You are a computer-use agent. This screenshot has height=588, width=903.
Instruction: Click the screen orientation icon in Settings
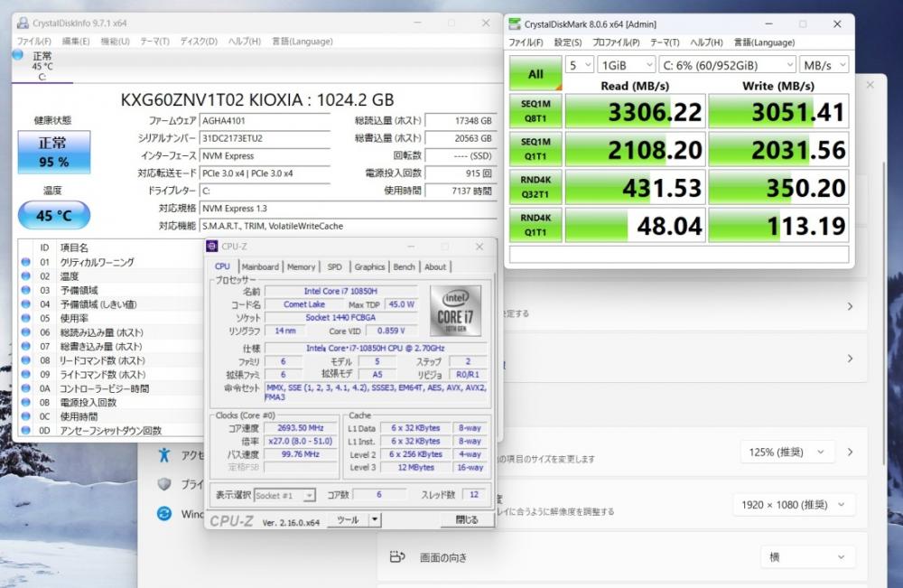click(396, 557)
